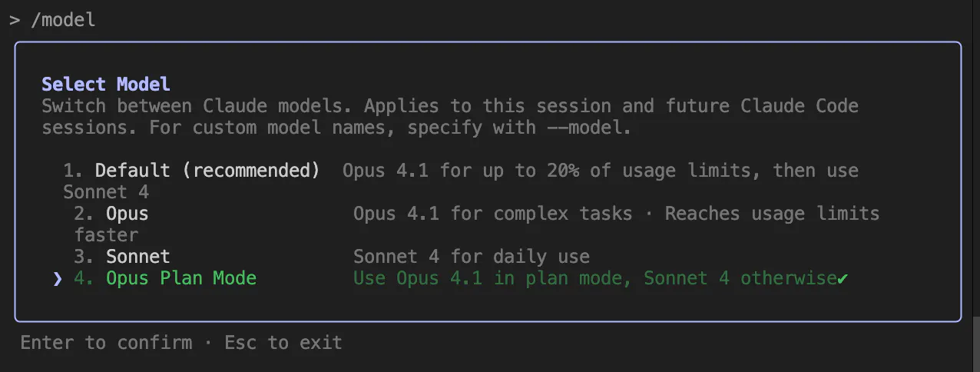Select the Default (recommended) model option

[x=207, y=170]
